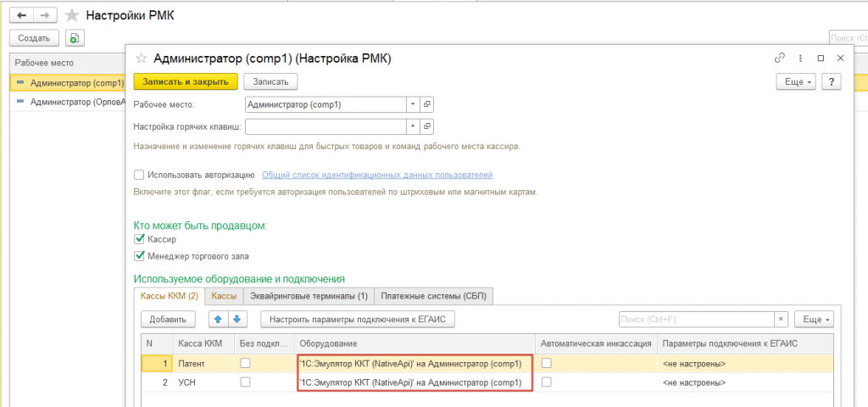Viewport: 868px width, 407px height.
Task: Open Рабочее место item with open-form icon
Action: pyautogui.click(x=427, y=103)
